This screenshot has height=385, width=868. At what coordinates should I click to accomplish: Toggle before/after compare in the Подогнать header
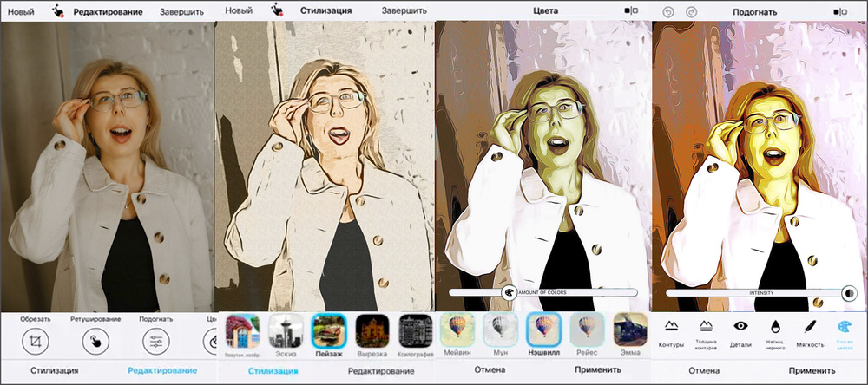point(838,12)
